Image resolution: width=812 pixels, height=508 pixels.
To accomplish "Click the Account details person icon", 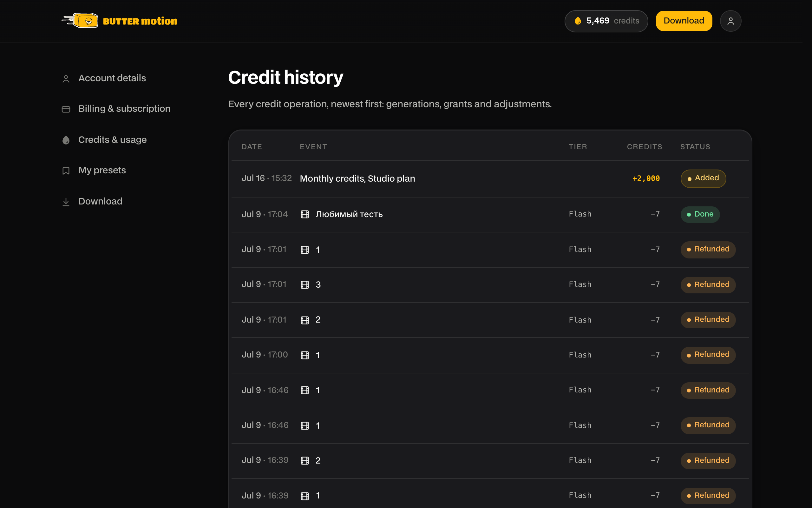I will pos(66,79).
